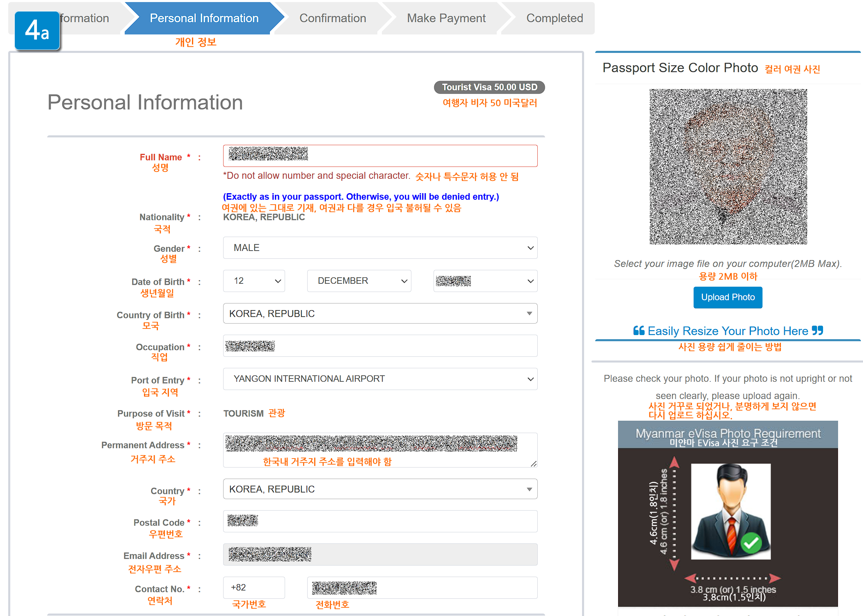863x616 pixels.
Task: Click the uploaded passport photo preview
Action: coord(728,167)
